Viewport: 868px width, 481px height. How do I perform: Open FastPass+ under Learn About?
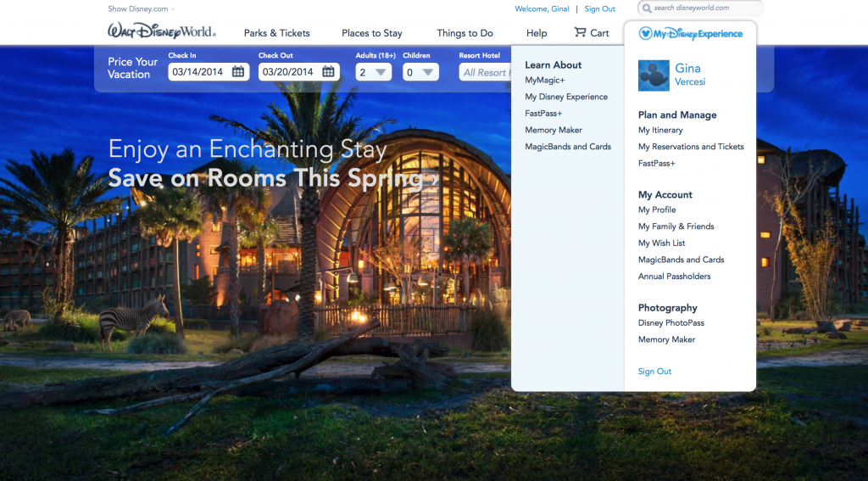tap(543, 114)
